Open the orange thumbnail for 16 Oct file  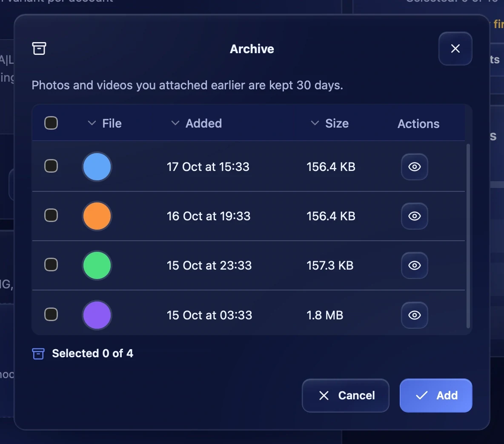(x=97, y=216)
